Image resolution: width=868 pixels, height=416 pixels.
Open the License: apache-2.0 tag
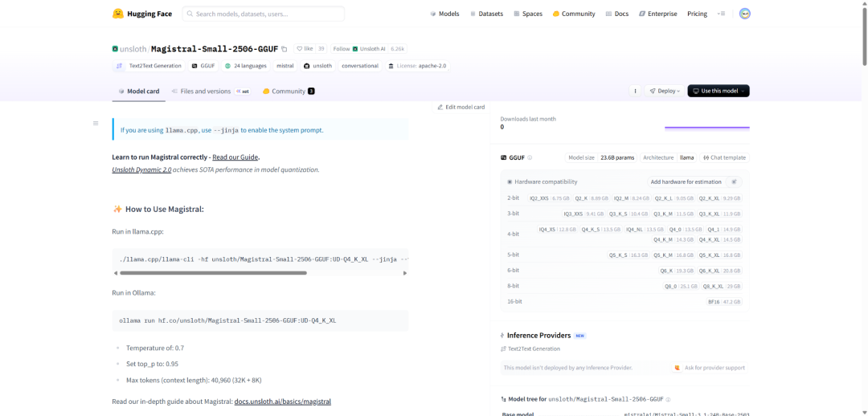[x=417, y=66]
